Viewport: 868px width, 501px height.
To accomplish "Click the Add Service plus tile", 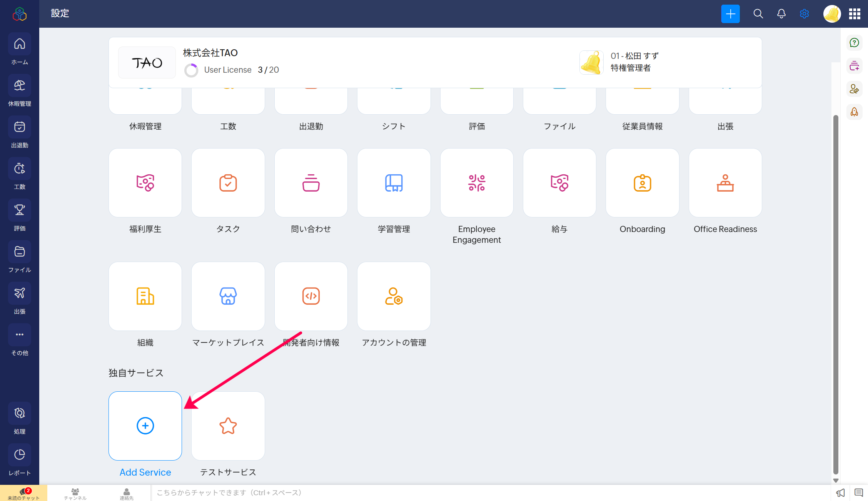I will click(145, 426).
